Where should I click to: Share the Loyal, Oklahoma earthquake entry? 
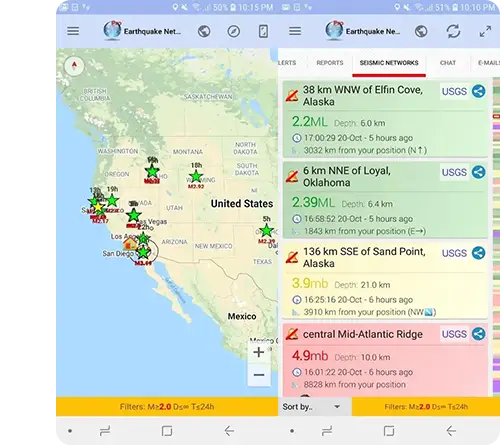479,172
